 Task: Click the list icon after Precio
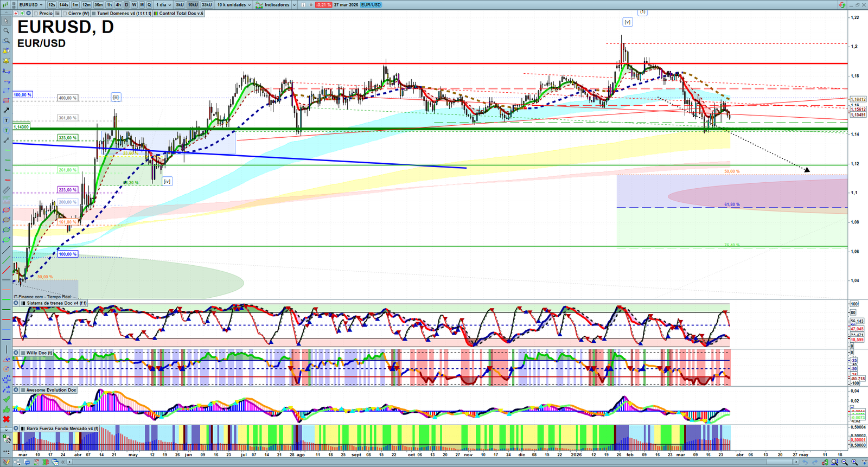[x=57, y=14]
